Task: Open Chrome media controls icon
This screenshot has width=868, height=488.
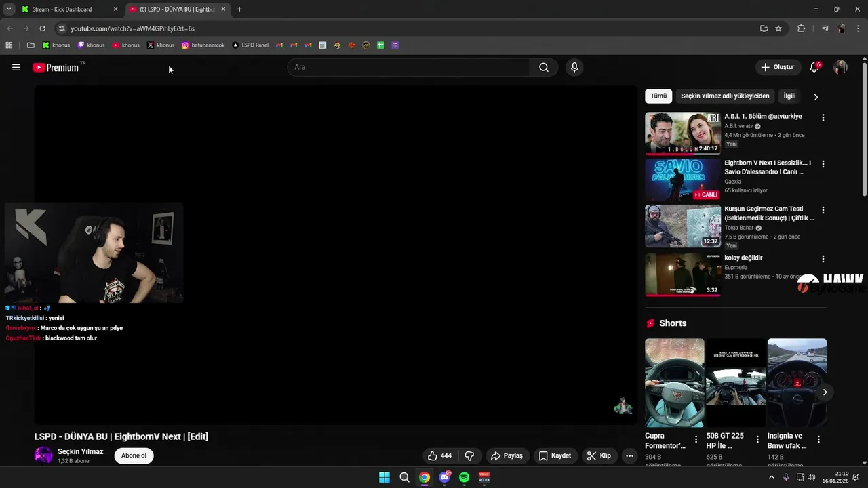Action: click(x=825, y=28)
